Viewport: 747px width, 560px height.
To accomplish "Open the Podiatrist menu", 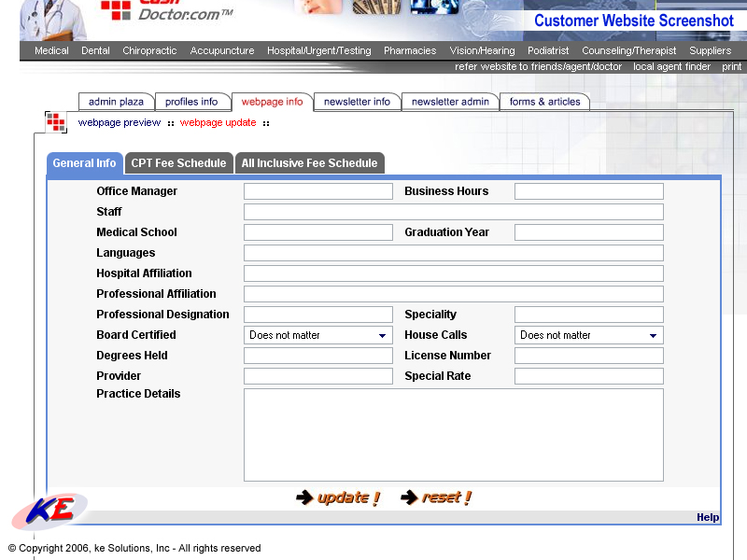I will pos(548,50).
